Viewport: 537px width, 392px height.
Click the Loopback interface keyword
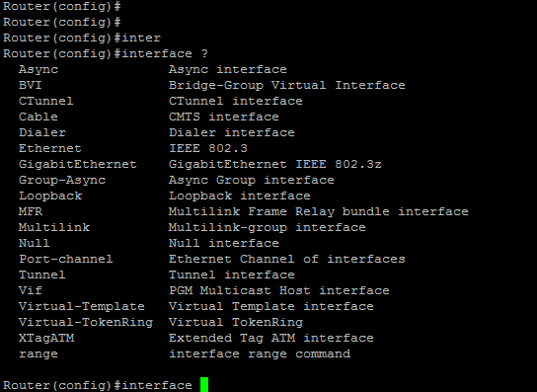(50, 196)
